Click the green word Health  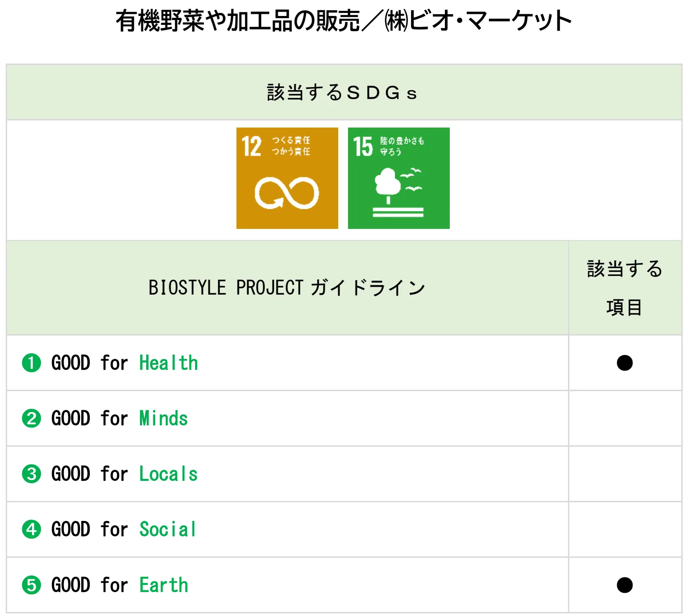168,363
